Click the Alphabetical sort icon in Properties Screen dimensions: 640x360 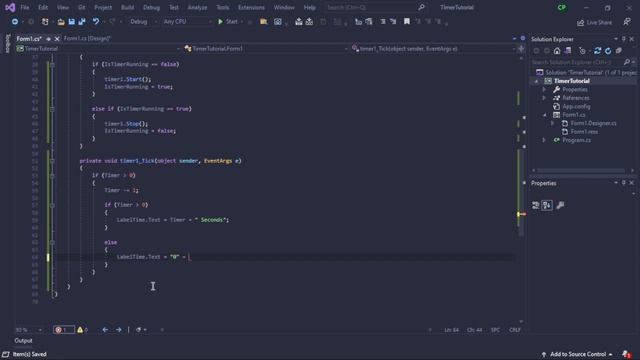(547, 205)
